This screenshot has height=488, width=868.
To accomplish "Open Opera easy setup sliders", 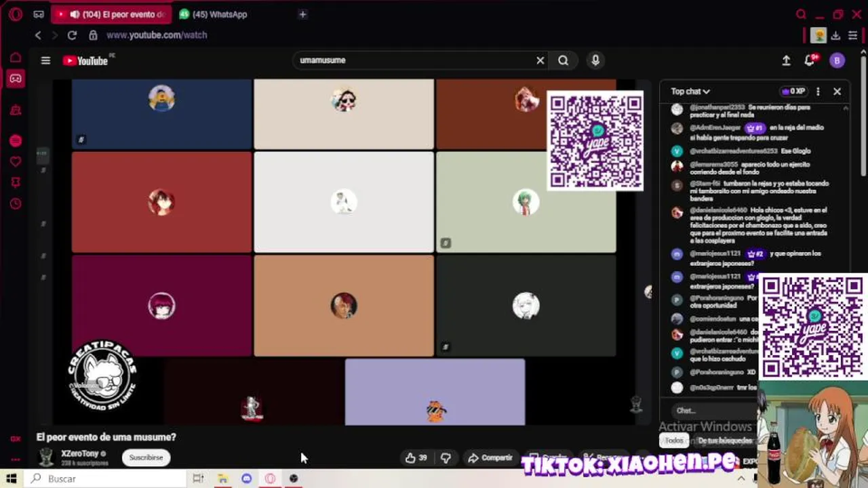I will tap(852, 35).
